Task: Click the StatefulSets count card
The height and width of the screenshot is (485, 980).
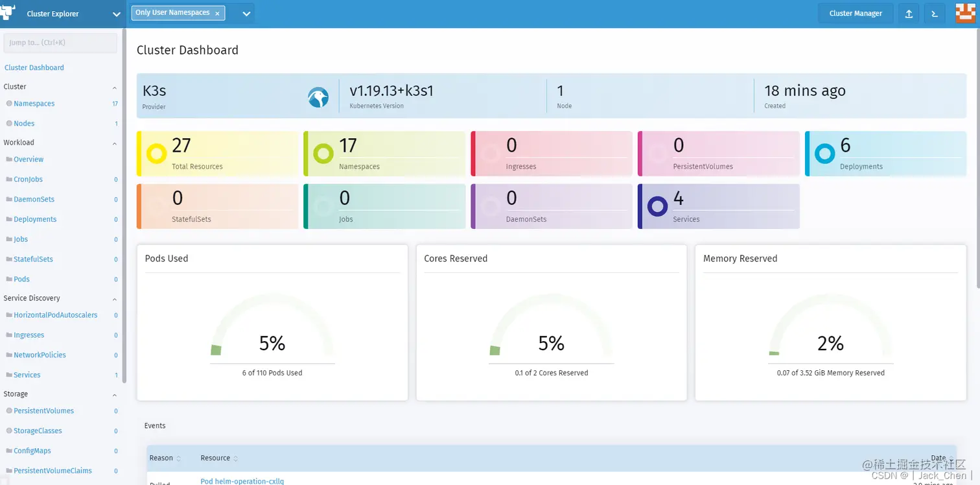Action: 217,206
